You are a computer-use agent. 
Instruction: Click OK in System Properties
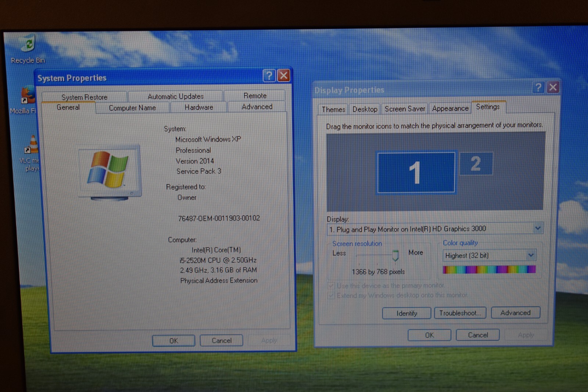[x=174, y=341]
